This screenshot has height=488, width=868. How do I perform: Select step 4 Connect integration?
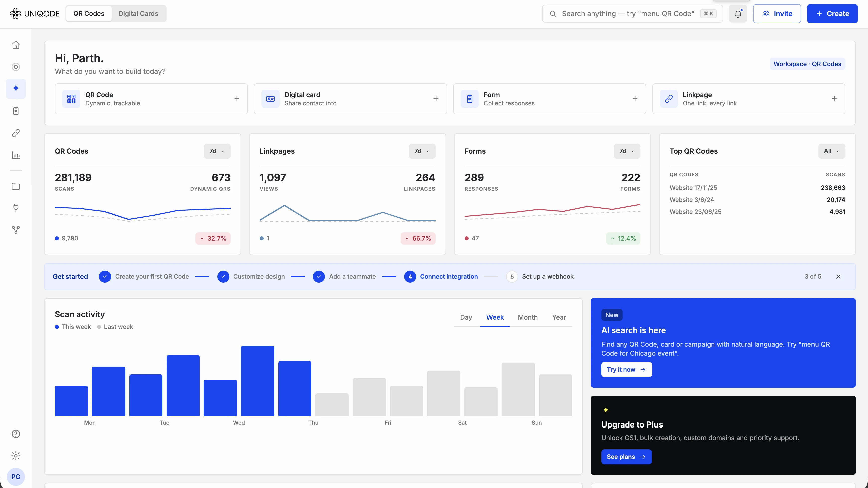pos(441,276)
